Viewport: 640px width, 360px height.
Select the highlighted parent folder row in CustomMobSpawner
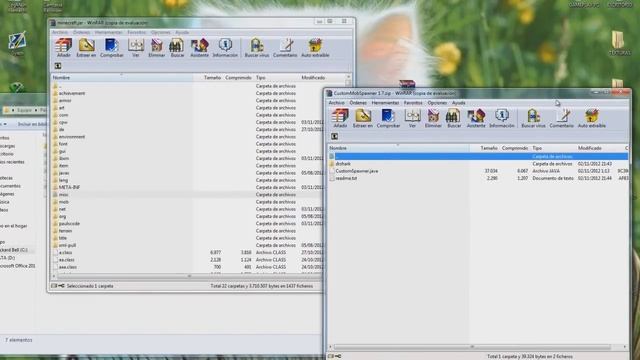tap(478, 156)
